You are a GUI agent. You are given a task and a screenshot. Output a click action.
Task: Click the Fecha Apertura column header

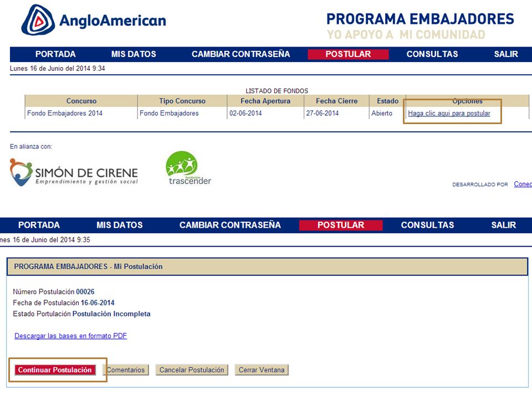tap(265, 101)
